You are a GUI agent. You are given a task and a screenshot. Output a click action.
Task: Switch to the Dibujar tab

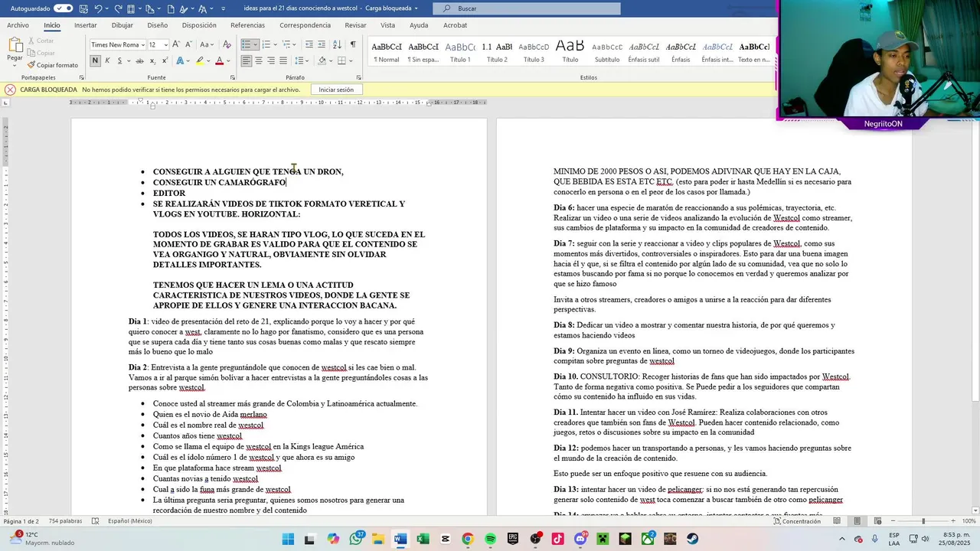click(122, 25)
